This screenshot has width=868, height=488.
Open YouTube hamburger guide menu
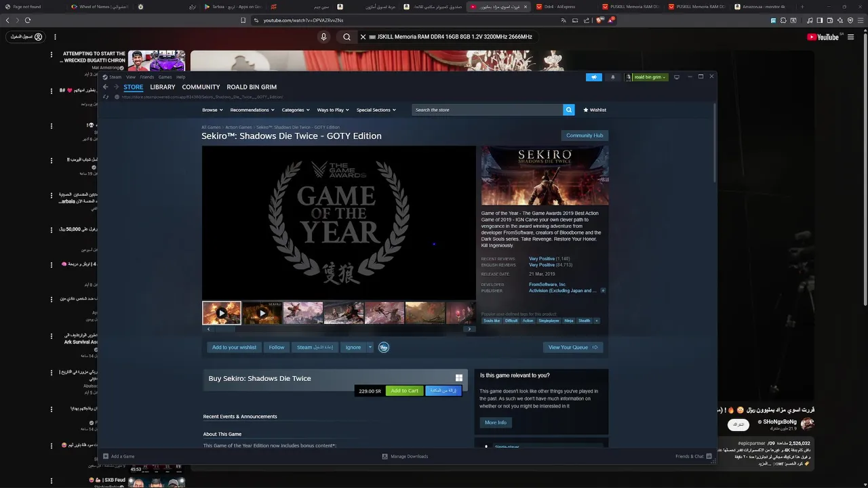(x=850, y=37)
